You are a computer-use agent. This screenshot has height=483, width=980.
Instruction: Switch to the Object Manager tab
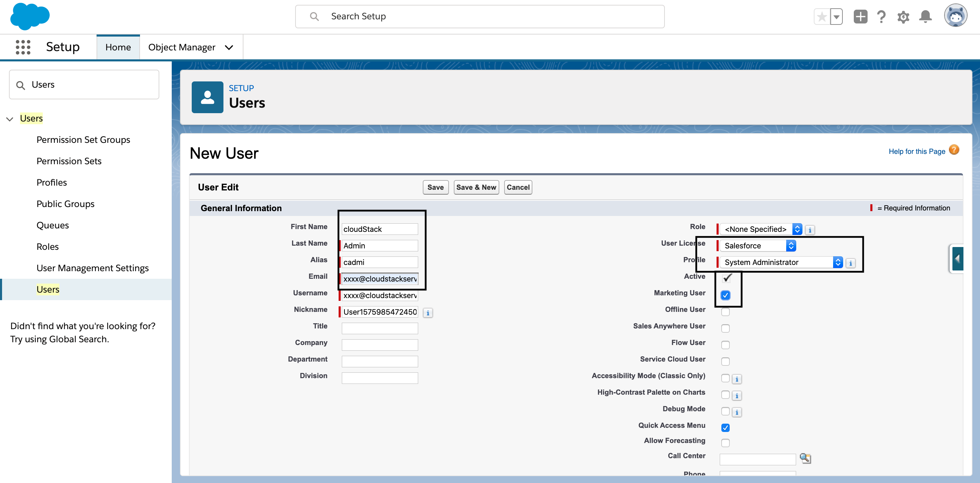click(x=182, y=47)
